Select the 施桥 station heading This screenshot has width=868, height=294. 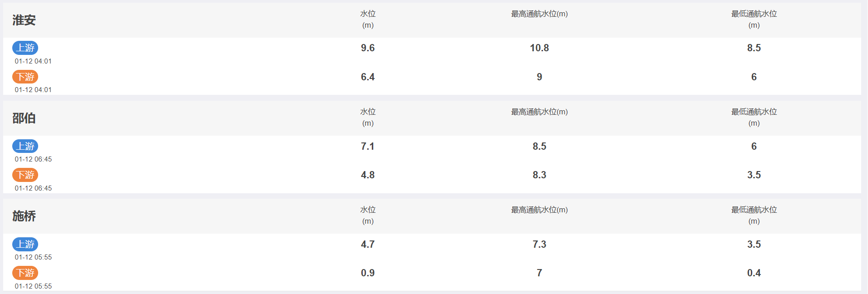24,216
